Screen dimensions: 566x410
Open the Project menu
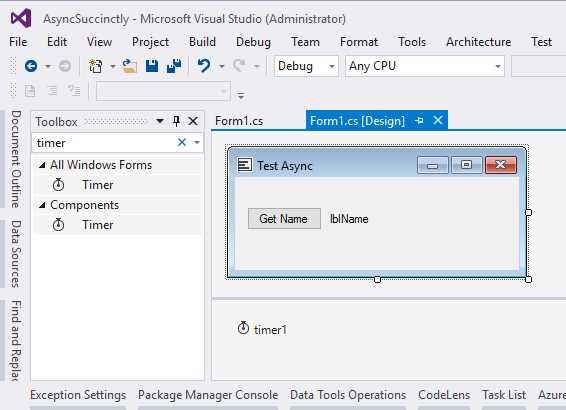click(x=150, y=42)
